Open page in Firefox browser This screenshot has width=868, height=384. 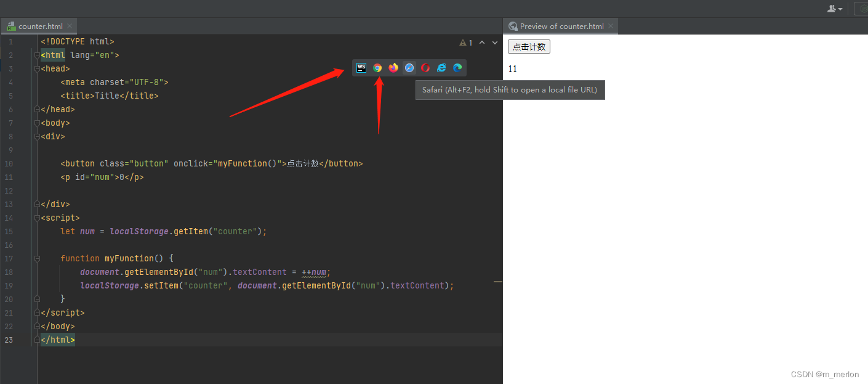(x=393, y=68)
